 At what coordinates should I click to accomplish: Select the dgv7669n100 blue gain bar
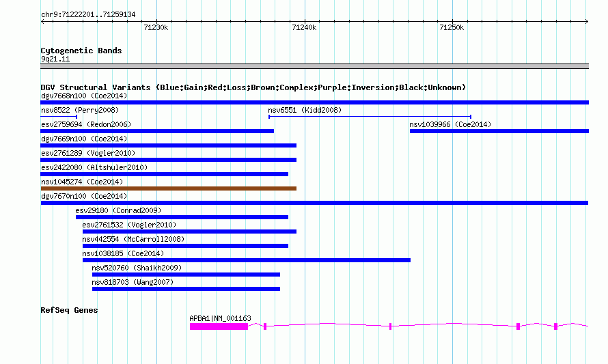point(168,145)
